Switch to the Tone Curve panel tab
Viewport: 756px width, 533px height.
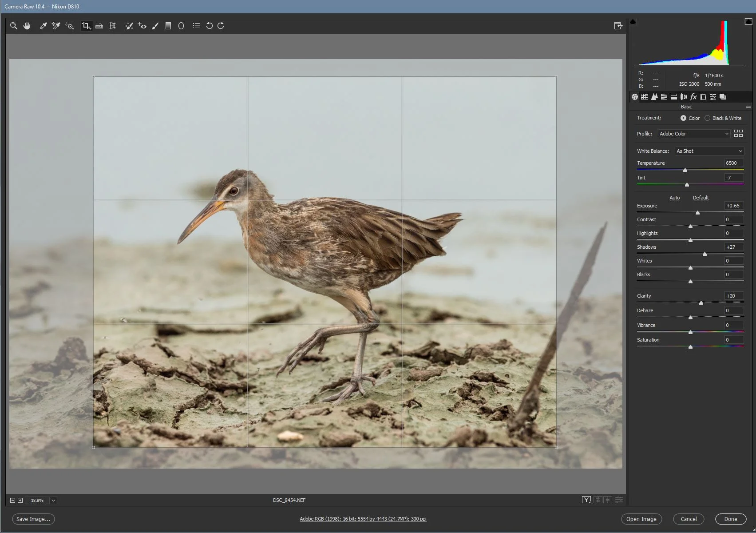click(645, 97)
